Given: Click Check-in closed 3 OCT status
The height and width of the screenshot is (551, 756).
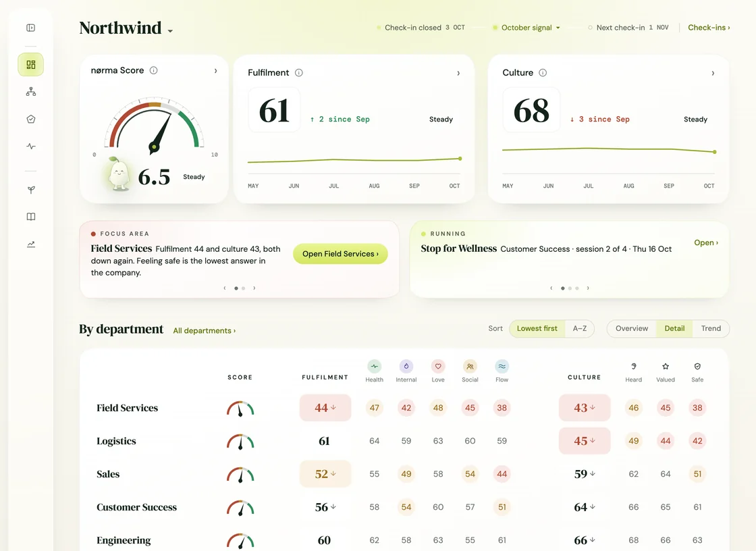Looking at the screenshot, I should click(x=421, y=28).
